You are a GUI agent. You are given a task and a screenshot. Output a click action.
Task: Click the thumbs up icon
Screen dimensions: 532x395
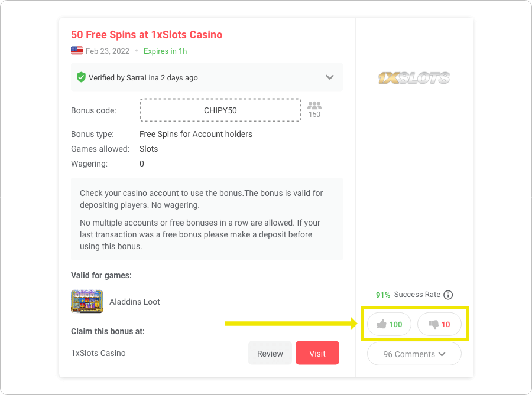(x=381, y=324)
